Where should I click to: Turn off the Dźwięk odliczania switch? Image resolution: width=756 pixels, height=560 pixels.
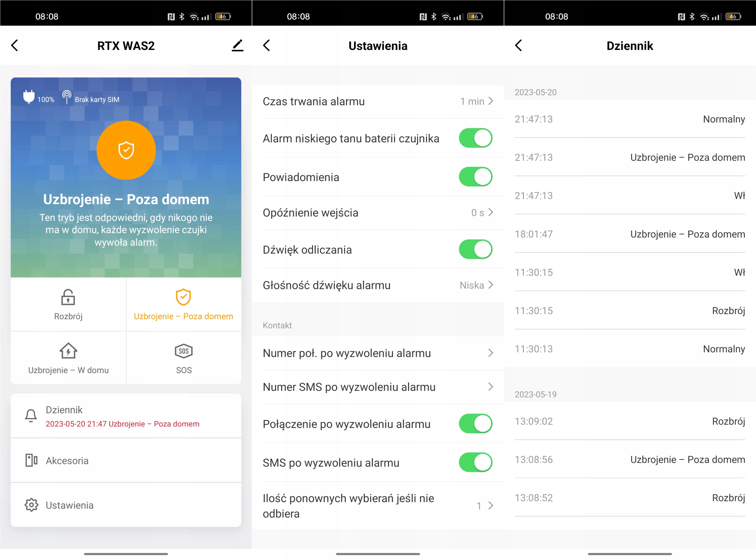coord(475,250)
